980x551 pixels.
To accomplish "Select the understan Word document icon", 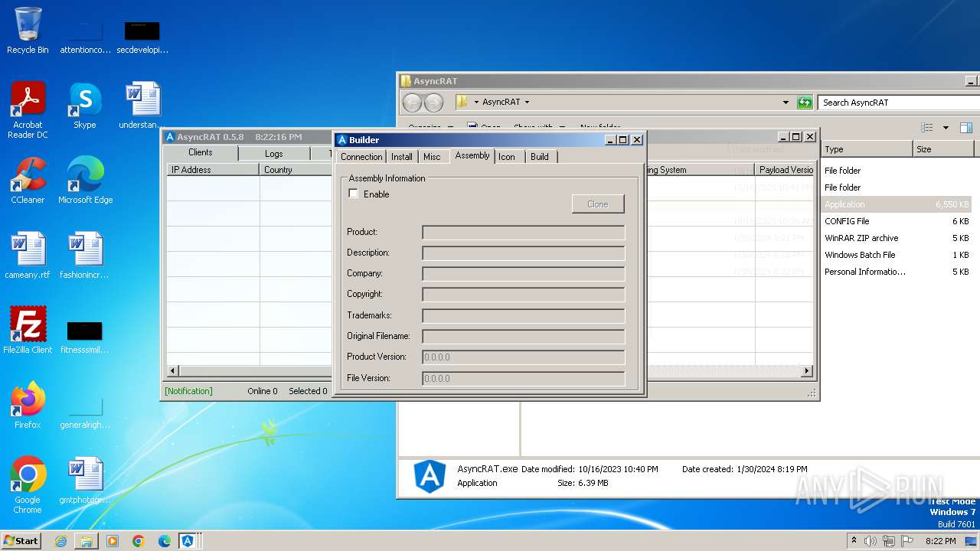I will tap(142, 105).
